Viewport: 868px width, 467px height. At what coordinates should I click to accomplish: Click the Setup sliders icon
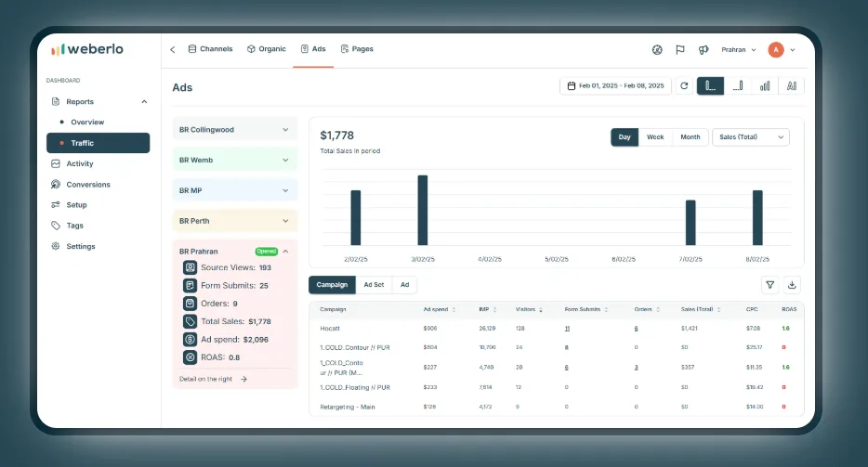point(56,205)
